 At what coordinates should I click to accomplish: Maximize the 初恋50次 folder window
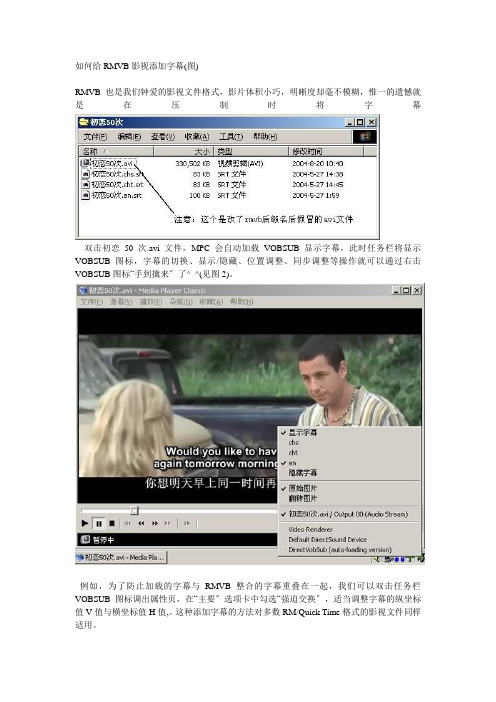click(x=360, y=122)
